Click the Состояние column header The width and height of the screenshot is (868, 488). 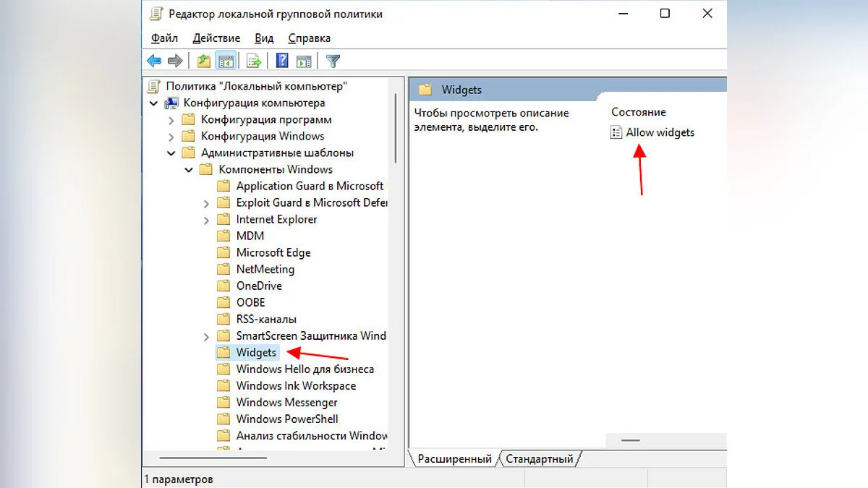pyautogui.click(x=639, y=112)
